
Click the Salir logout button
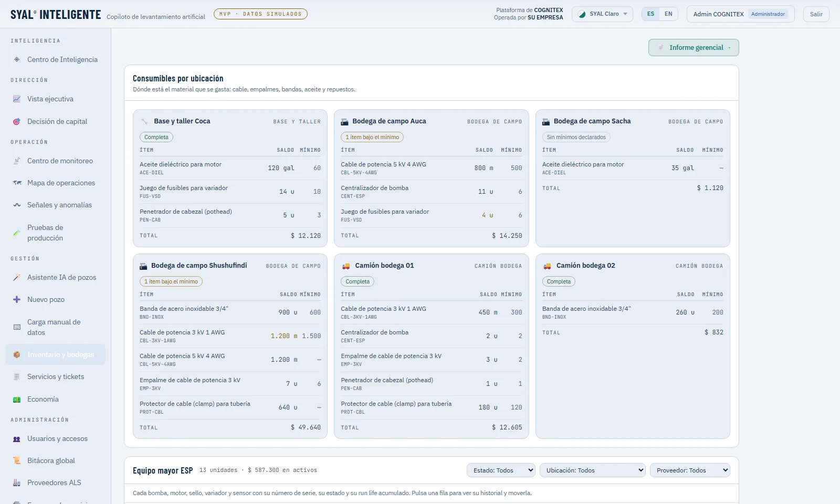pos(816,14)
